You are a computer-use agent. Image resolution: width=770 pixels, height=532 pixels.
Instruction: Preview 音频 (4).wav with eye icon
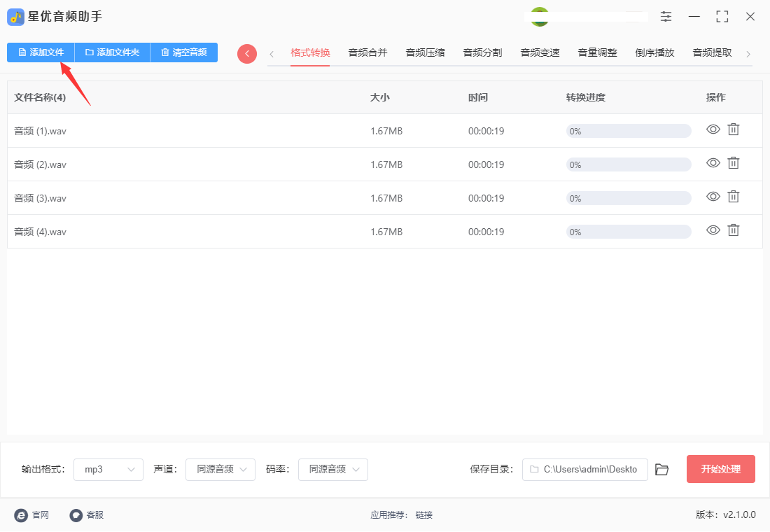click(713, 230)
